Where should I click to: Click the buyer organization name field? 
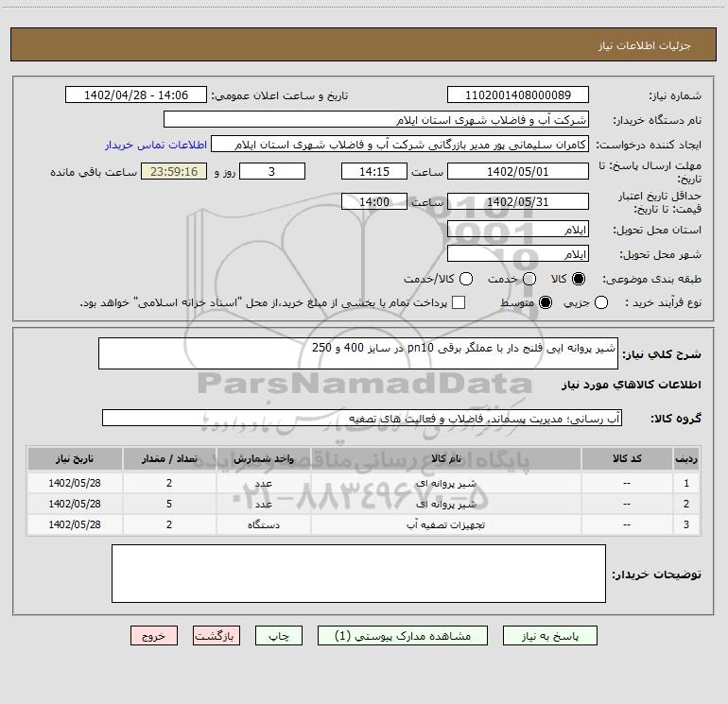pos(376,120)
